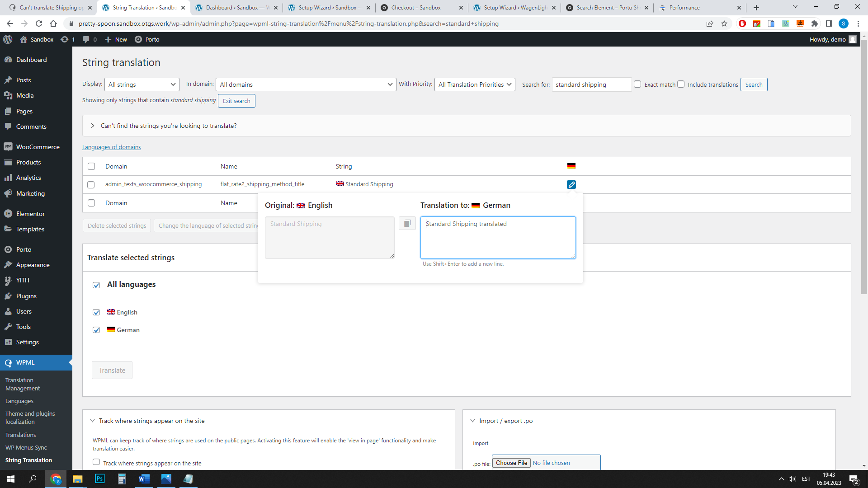
Task: Click the page vertical scrollbar thumb
Action: pos(864,167)
